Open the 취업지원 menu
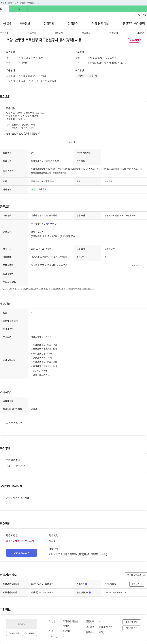Screen dimensions: 147x644 49,24
